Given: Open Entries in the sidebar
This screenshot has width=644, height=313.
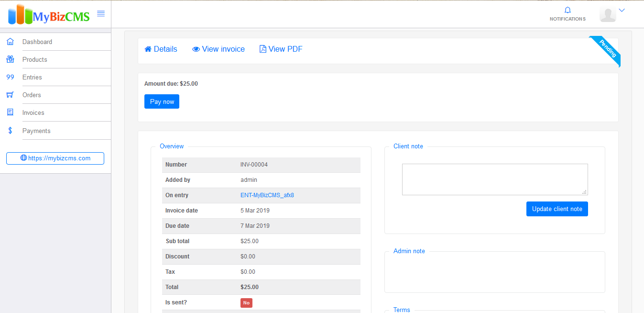Looking at the screenshot, I should pyautogui.click(x=32, y=77).
